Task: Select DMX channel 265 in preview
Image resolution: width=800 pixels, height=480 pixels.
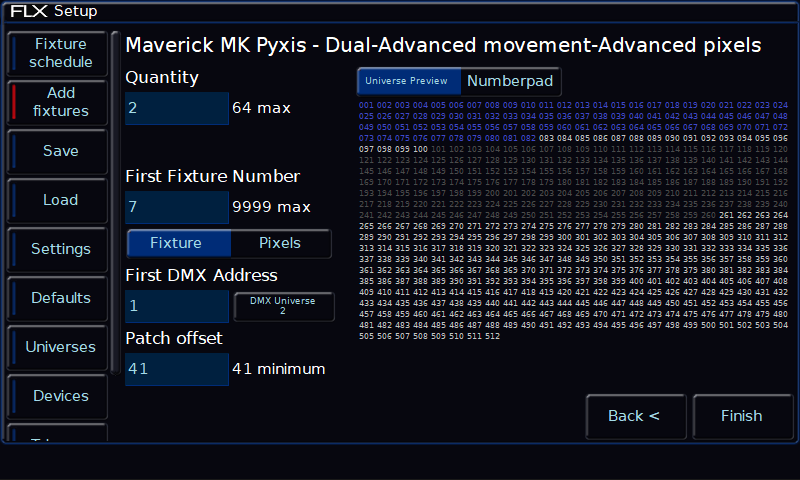Action: 366,226
